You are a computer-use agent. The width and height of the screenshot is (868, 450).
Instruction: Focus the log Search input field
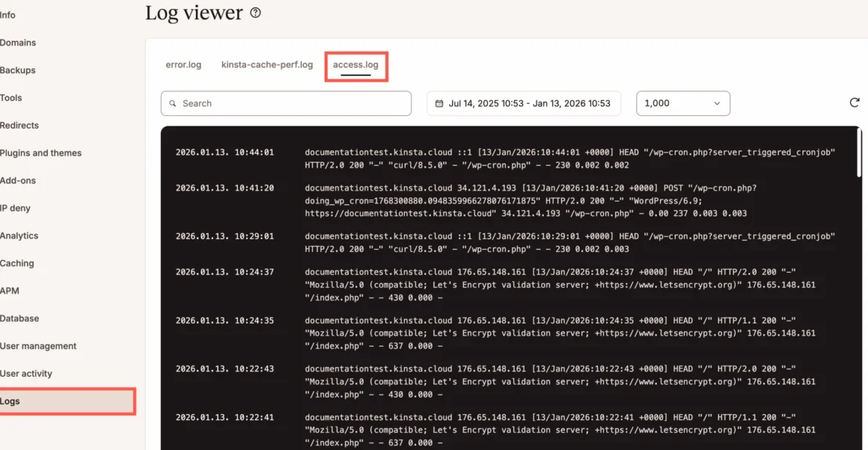286,103
